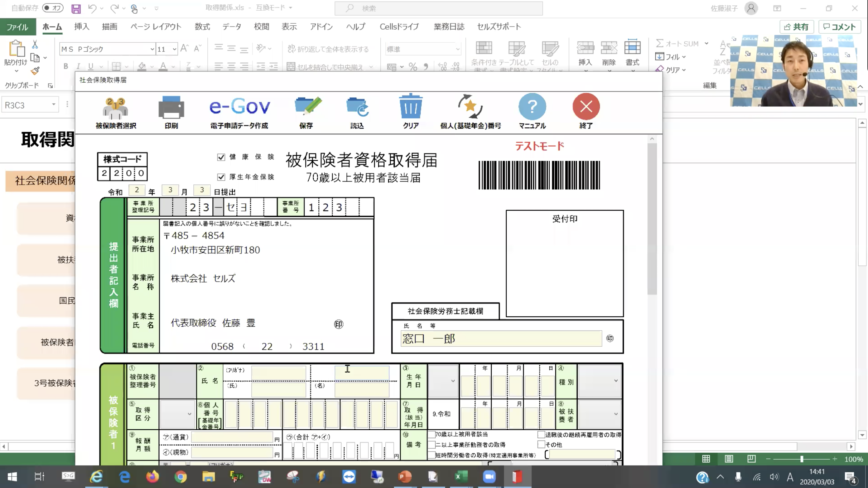Image resolution: width=868 pixels, height=488 pixels.
Task: Open the 取得区分 dropdown
Action: pyautogui.click(x=178, y=414)
